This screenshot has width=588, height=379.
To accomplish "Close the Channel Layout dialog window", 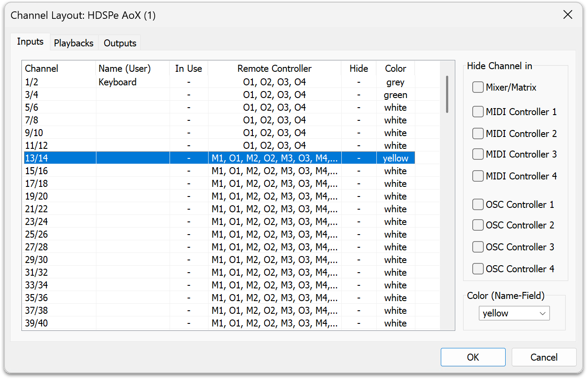I will (567, 15).
